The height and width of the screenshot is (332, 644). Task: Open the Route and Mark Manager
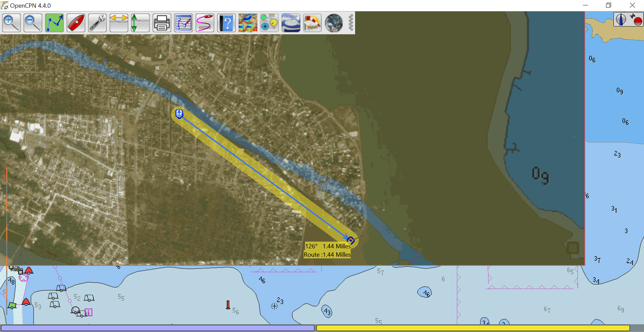(x=183, y=23)
